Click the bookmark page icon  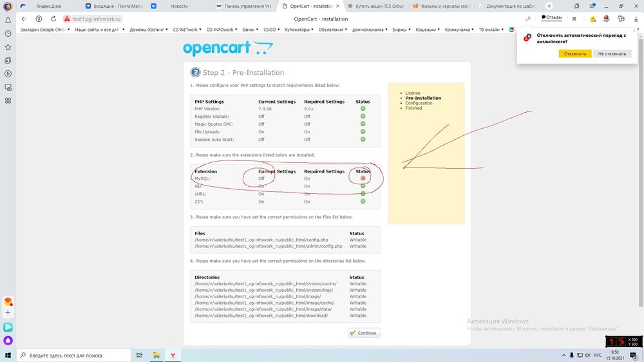574,19
